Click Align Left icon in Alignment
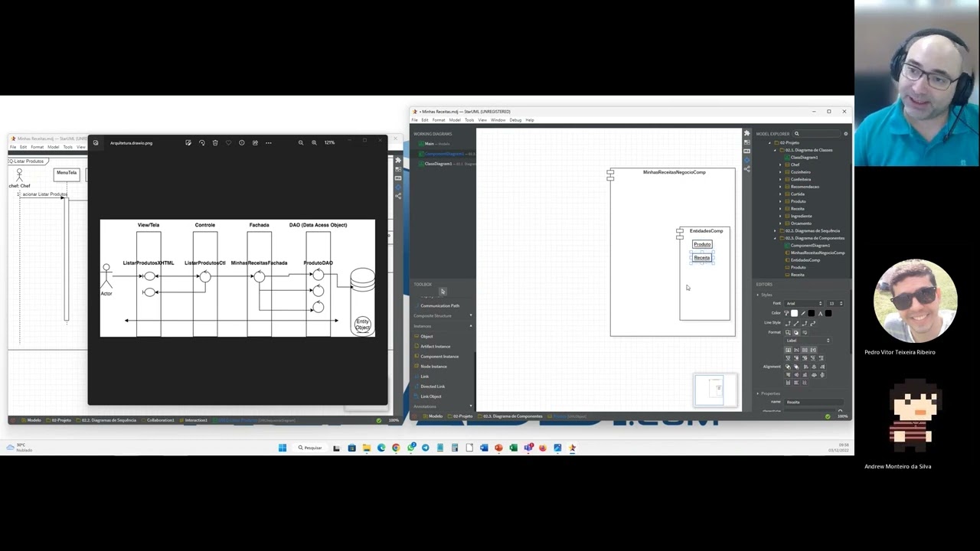Image resolution: width=980 pixels, height=551 pixels. click(x=805, y=367)
